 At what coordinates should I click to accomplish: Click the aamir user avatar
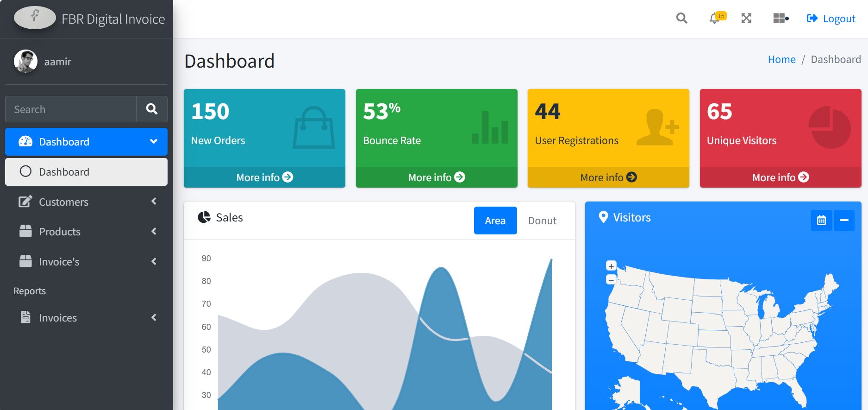click(x=25, y=61)
